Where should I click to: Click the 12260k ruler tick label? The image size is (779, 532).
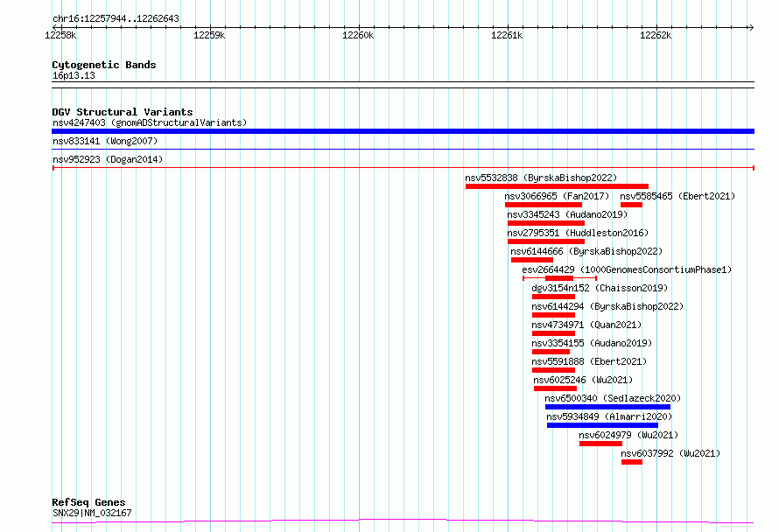358,35
